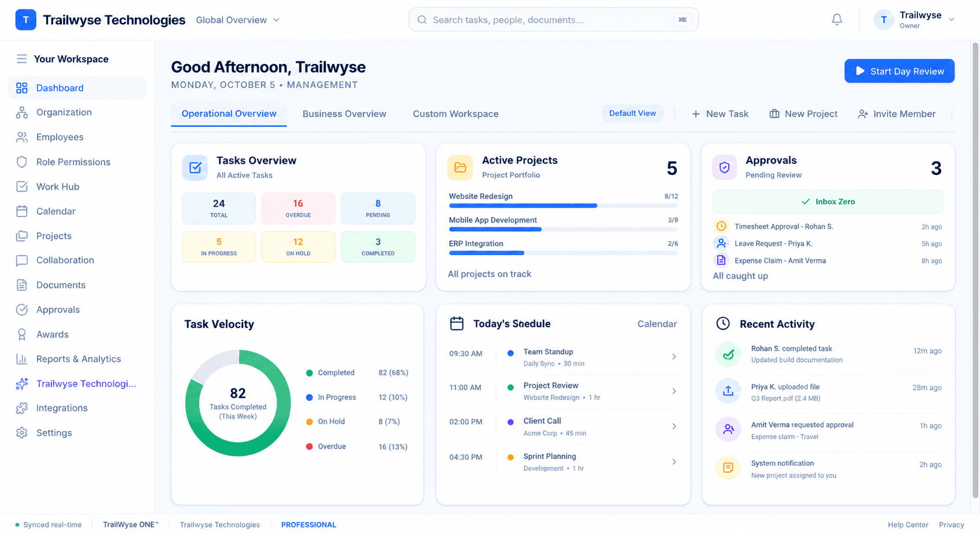The height and width of the screenshot is (535, 980).
Task: Click the Recent Activity clock icon
Action: tap(723, 324)
